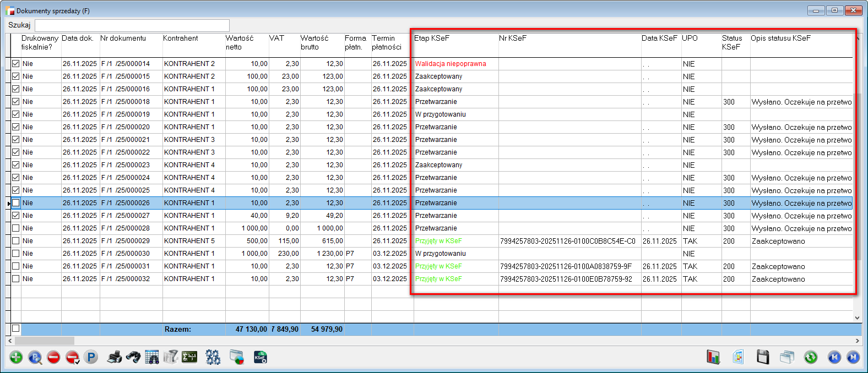This screenshot has height=373, width=868.
Task: Open the KSeF operations icon
Action: click(260, 358)
